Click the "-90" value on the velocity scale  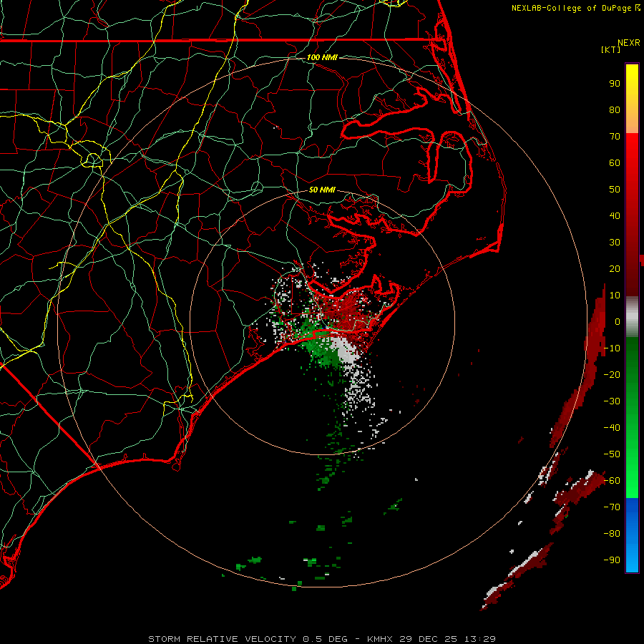point(612,560)
